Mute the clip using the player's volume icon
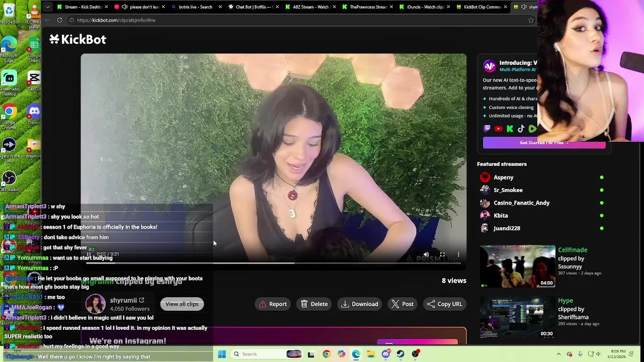644x362 pixels. pyautogui.click(x=426, y=254)
